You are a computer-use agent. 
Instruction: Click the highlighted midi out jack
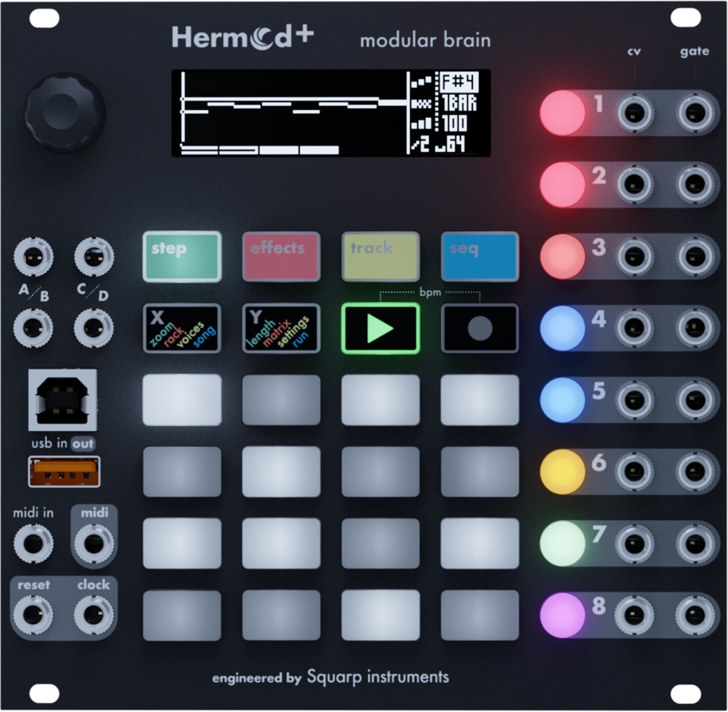93,543
